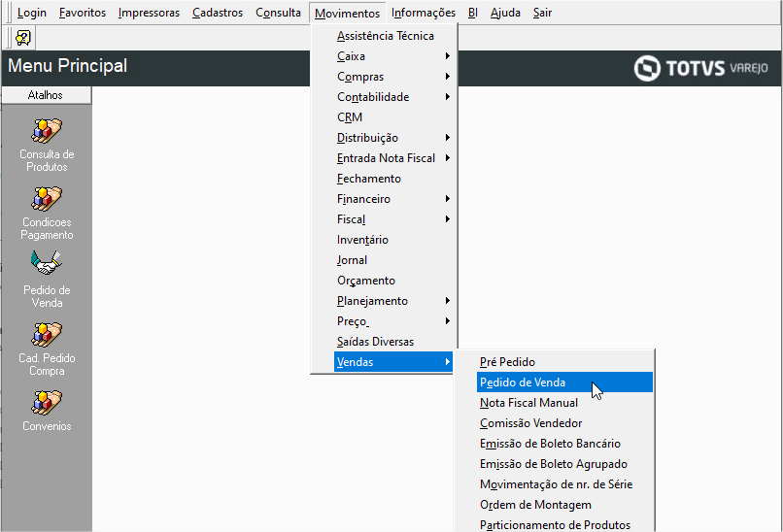Expand the Distribuição submenu
783x532 pixels.
tap(393, 138)
